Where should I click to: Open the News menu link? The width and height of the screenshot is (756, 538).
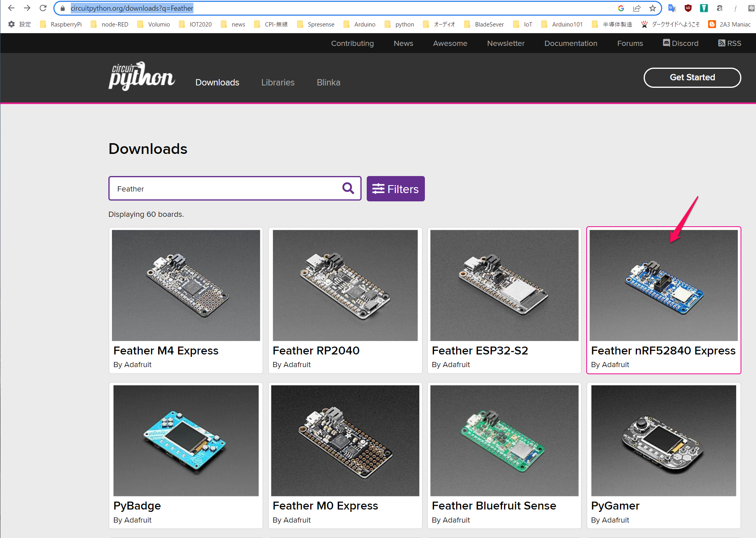(x=404, y=43)
